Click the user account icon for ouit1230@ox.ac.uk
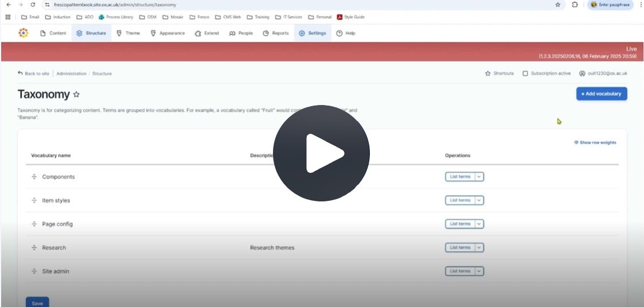 582,73
